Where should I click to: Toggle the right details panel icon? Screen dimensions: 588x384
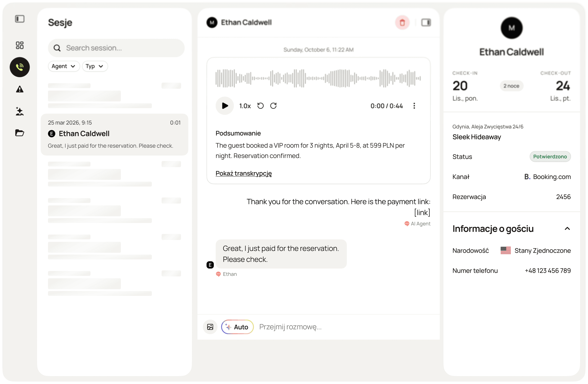(426, 22)
